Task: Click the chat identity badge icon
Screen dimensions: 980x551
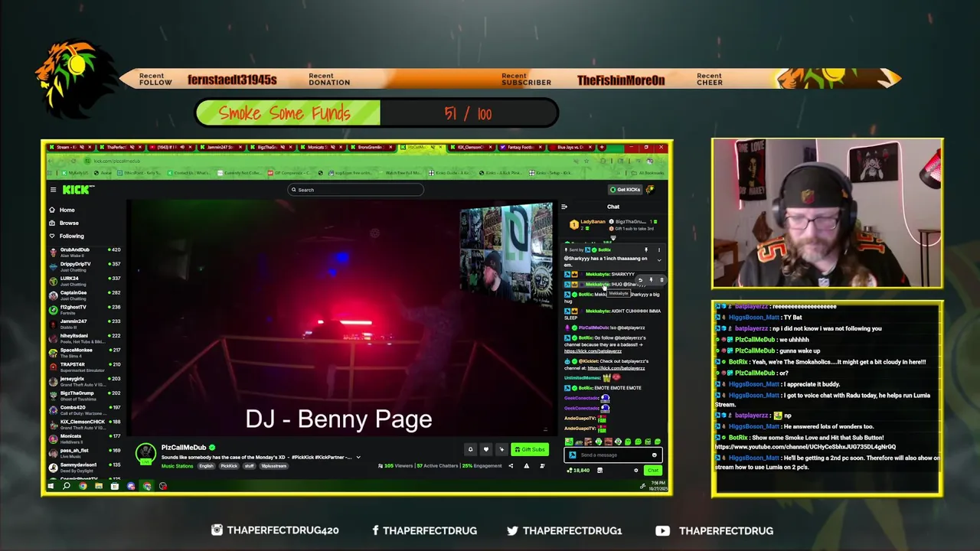Action: click(x=572, y=455)
